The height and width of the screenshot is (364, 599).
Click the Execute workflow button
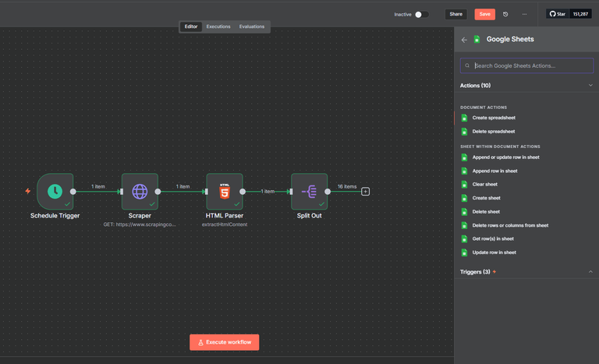225,342
